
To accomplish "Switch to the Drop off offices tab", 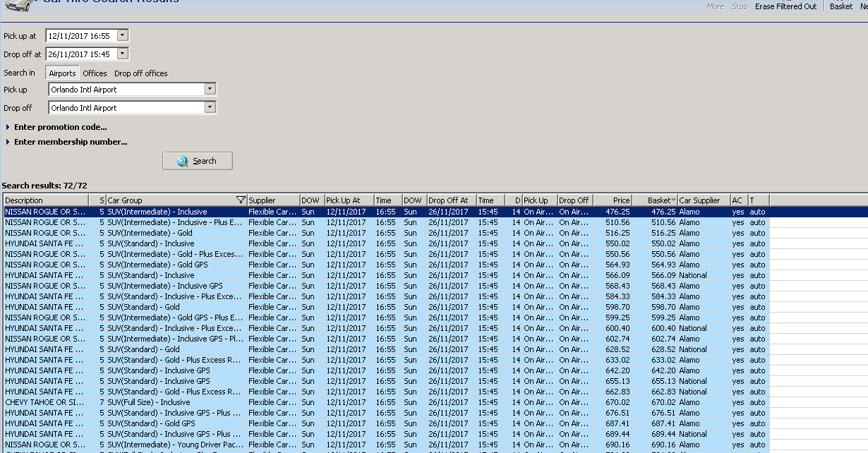I will [x=141, y=73].
